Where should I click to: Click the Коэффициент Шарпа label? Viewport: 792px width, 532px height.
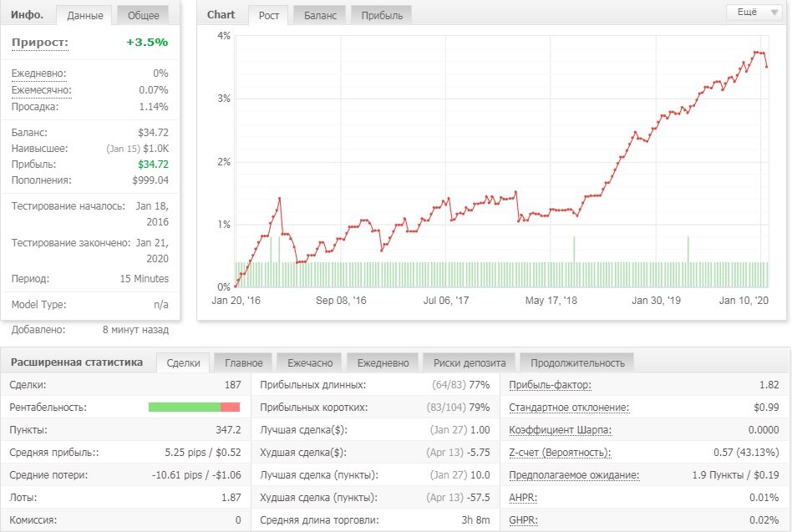560,430
